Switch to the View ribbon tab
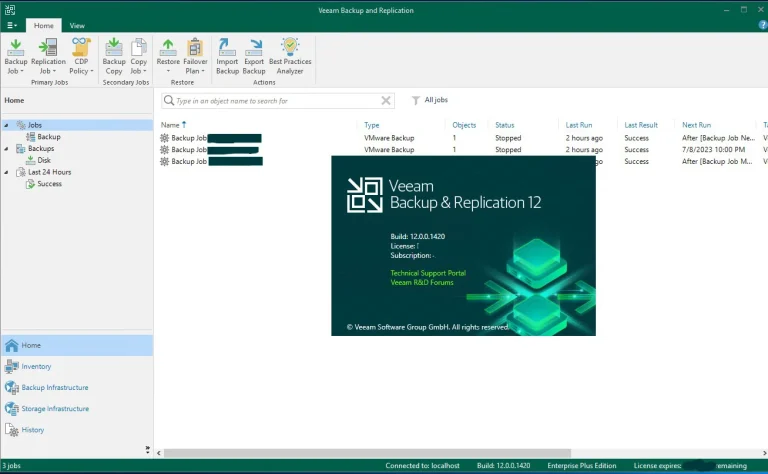 pos(77,25)
